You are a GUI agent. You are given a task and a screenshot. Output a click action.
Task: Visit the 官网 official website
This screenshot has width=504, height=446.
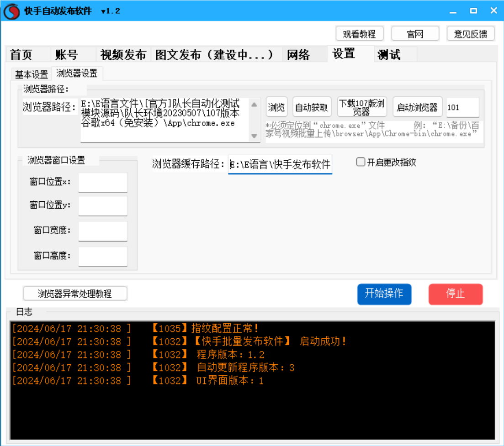click(x=415, y=34)
